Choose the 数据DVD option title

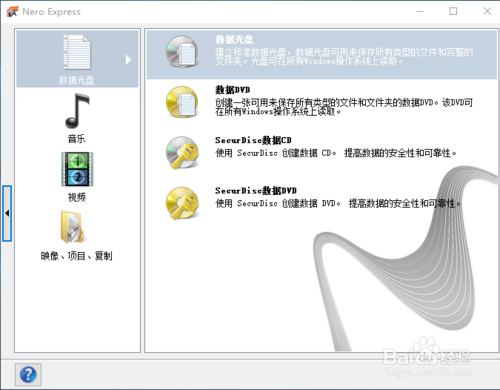[x=232, y=90]
